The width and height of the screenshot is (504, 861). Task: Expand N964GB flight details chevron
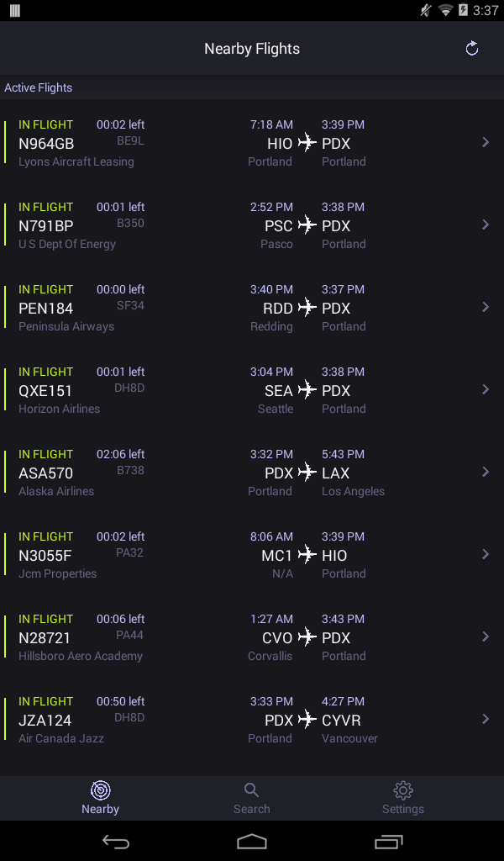pyautogui.click(x=486, y=142)
